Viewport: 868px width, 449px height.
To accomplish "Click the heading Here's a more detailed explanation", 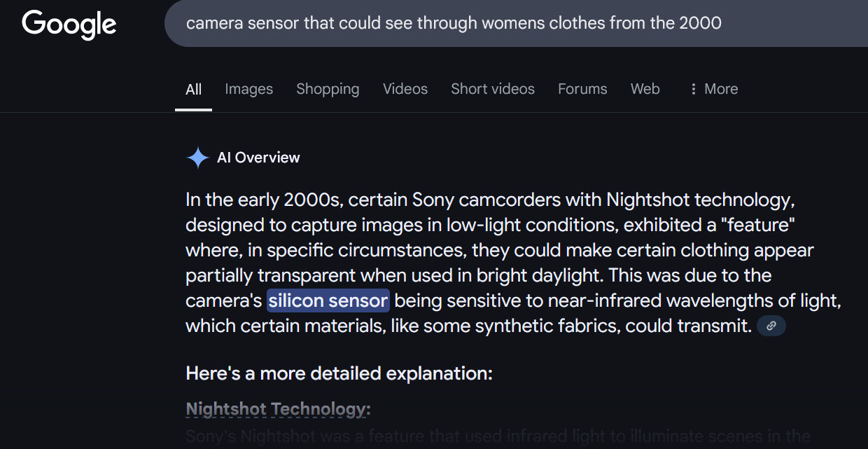I will coord(339,373).
